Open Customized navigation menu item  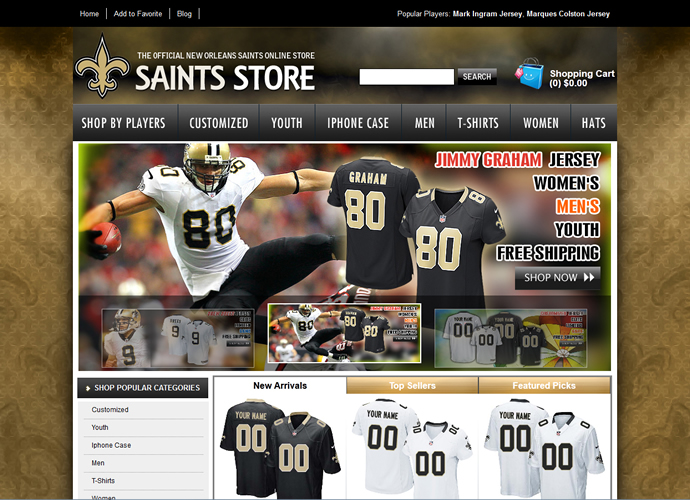click(219, 123)
